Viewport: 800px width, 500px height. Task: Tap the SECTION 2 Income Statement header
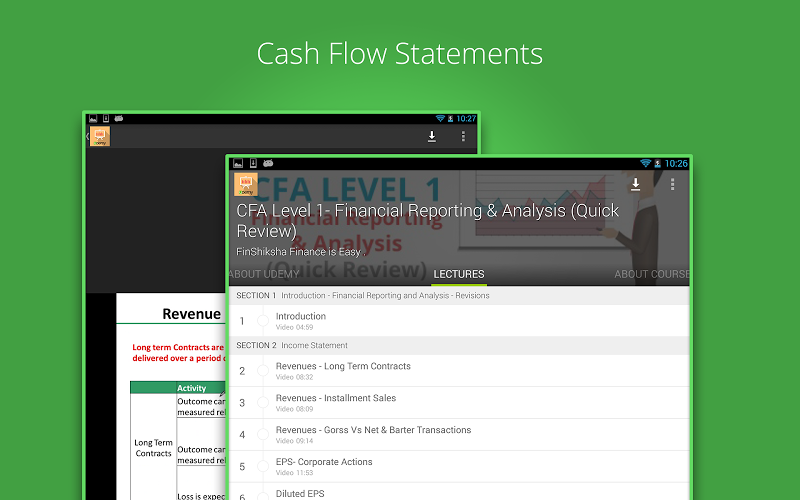pyautogui.click(x=459, y=345)
